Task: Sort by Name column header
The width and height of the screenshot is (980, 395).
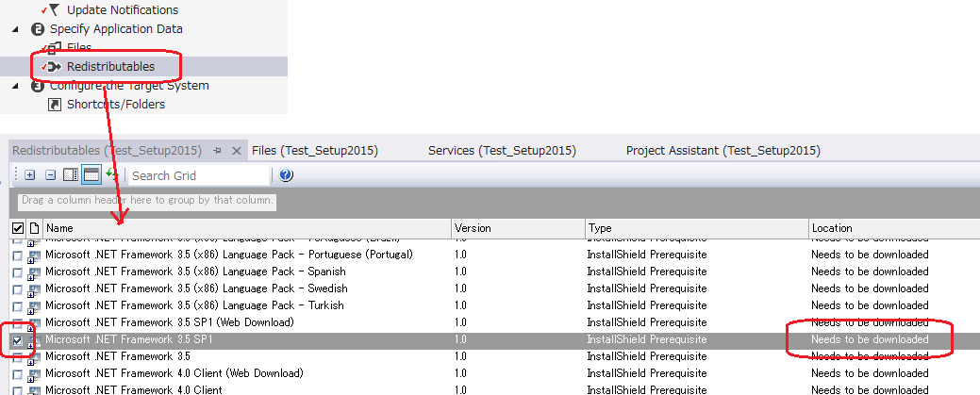Action: [x=247, y=228]
